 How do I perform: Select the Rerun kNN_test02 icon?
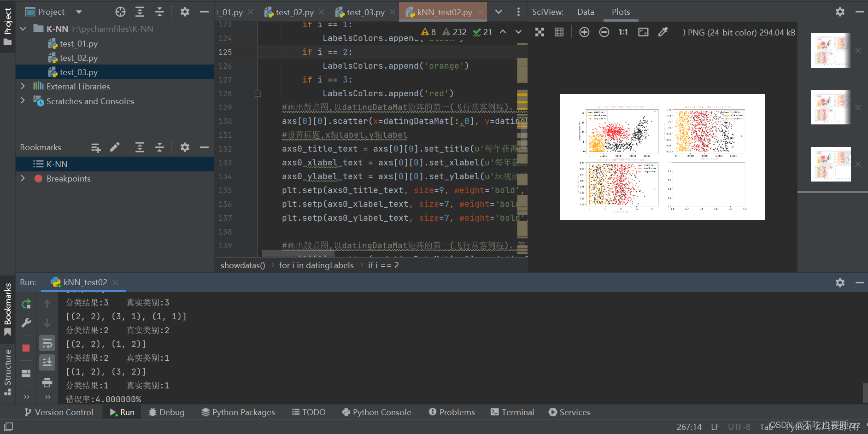coord(26,304)
